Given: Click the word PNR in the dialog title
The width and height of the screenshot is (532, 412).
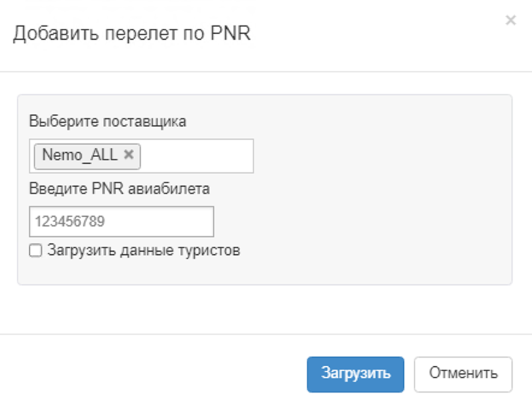Looking at the screenshot, I should point(231,34).
